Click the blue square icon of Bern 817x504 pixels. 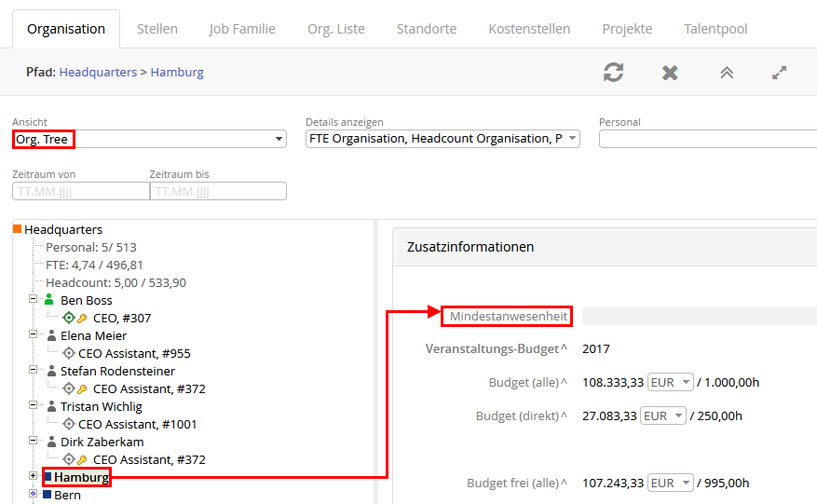click(x=47, y=494)
